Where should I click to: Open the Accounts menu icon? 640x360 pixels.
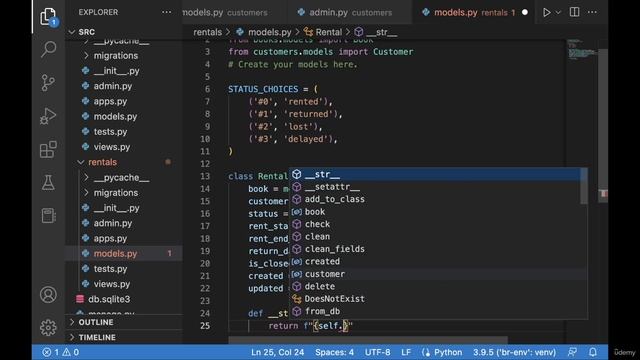48,295
